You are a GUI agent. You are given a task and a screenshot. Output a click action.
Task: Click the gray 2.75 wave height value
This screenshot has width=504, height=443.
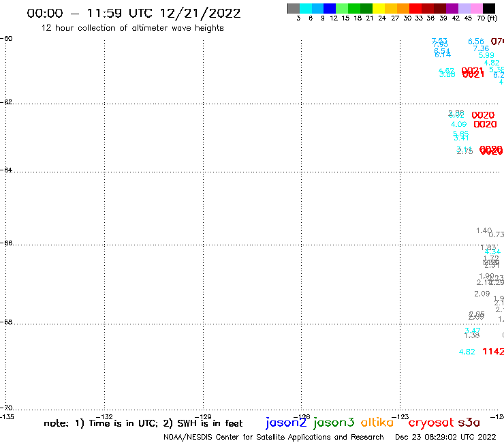(x=464, y=151)
